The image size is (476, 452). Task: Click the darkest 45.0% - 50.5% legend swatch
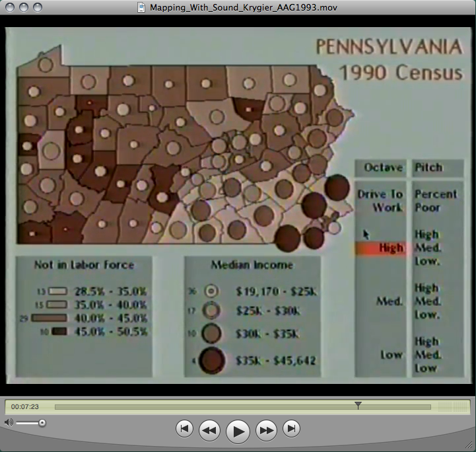coord(59,331)
